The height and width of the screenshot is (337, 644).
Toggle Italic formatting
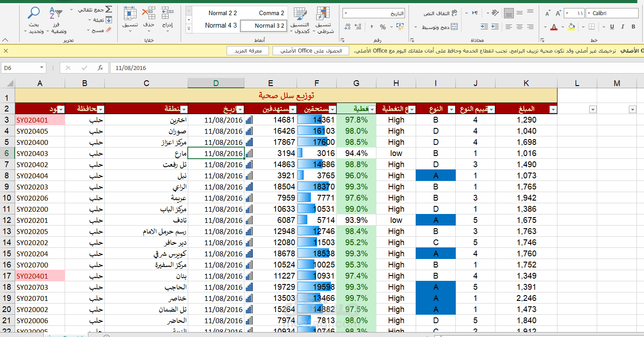623,26
